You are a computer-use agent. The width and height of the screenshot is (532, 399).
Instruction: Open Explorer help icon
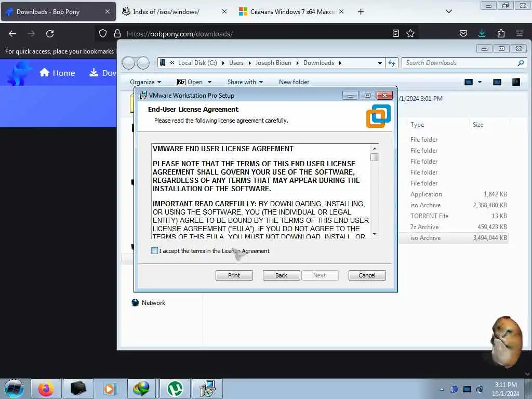(516, 82)
